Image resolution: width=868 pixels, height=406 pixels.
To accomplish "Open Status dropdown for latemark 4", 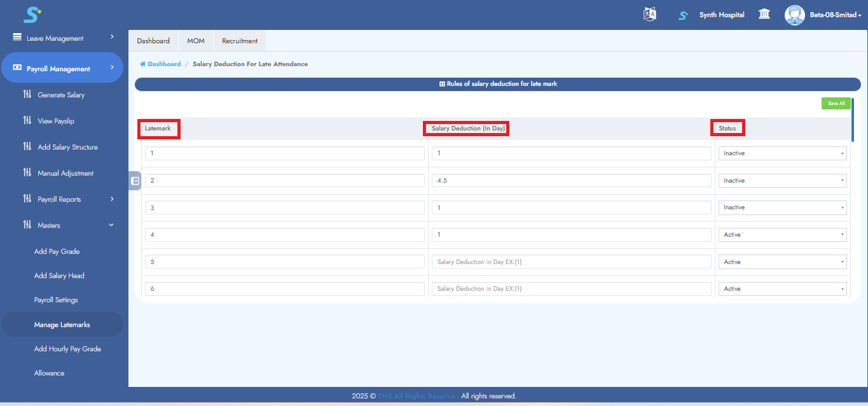I will [x=782, y=235].
